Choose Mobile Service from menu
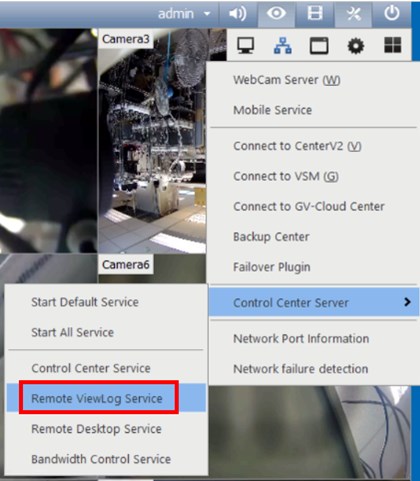This screenshot has width=420, height=481. click(313, 110)
